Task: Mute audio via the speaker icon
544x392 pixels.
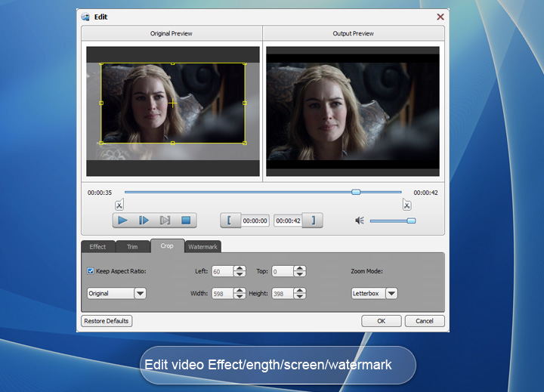Action: click(360, 221)
